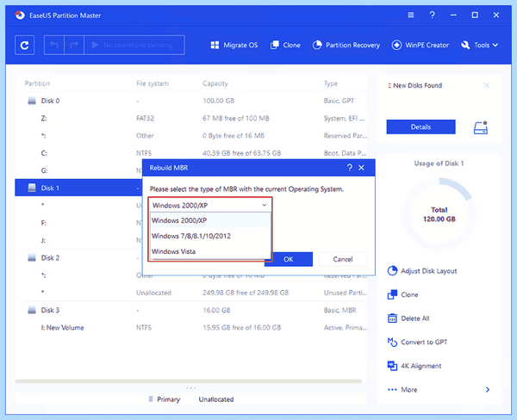Open Migrate OS tool
Image resolution: width=517 pixels, height=420 pixels.
(234, 45)
